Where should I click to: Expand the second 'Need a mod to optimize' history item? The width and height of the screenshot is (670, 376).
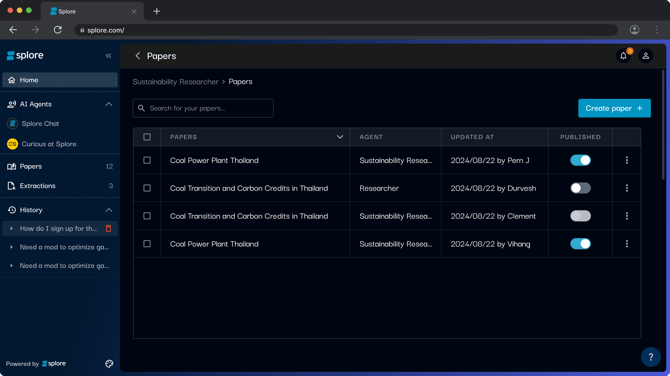11,266
